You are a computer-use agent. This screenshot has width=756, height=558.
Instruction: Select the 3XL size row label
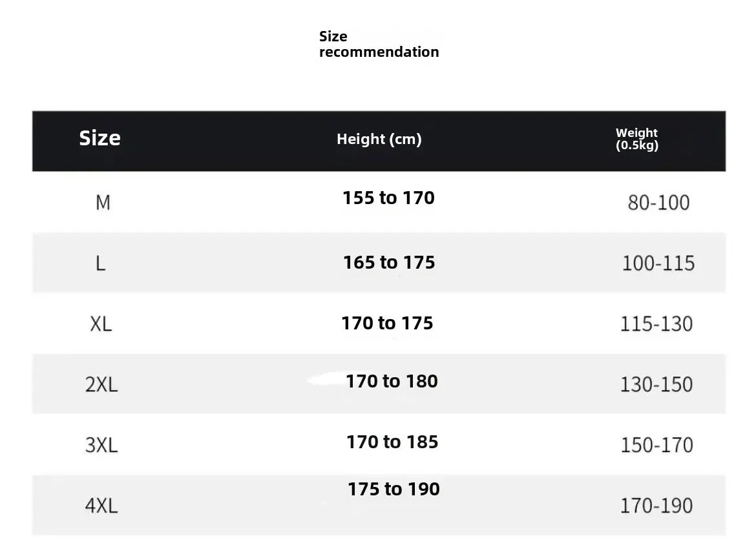click(x=101, y=445)
